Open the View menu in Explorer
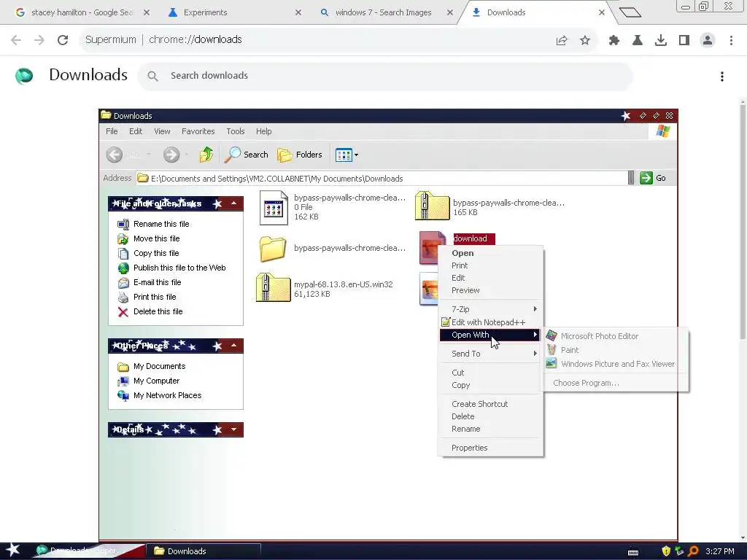This screenshot has width=747, height=560. 162,131
